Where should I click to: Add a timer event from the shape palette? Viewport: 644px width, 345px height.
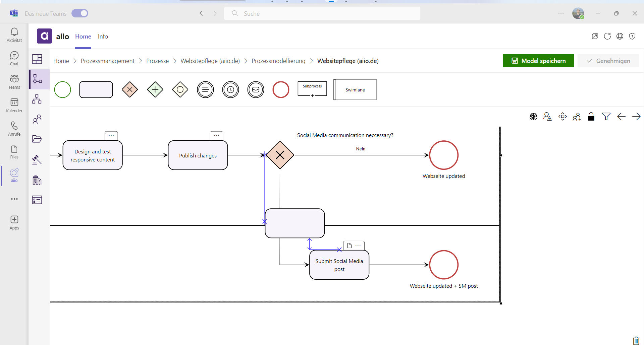coord(230,89)
